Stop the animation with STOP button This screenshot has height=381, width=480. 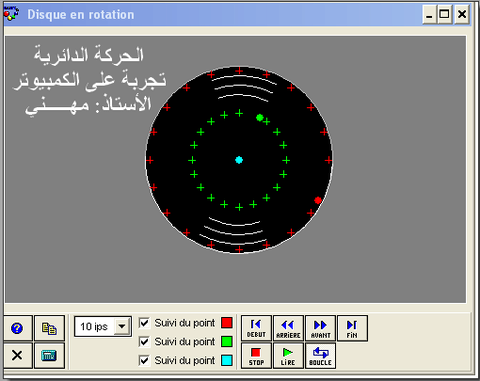(256, 356)
